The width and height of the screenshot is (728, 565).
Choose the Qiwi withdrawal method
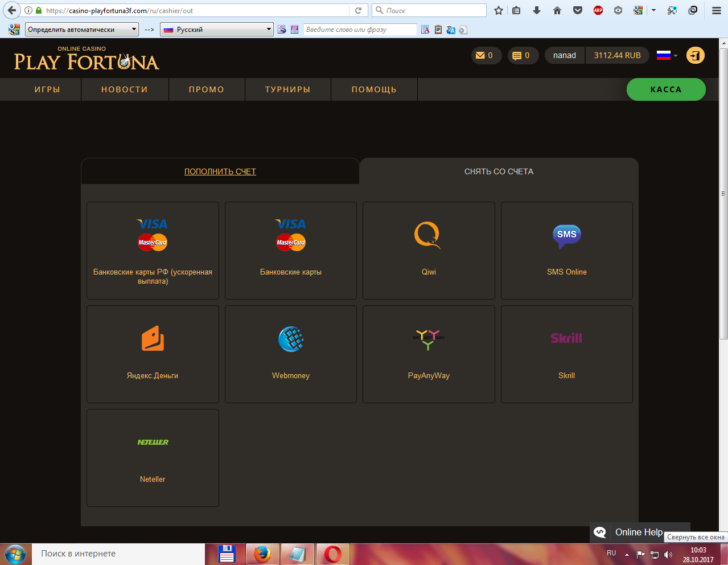click(429, 251)
